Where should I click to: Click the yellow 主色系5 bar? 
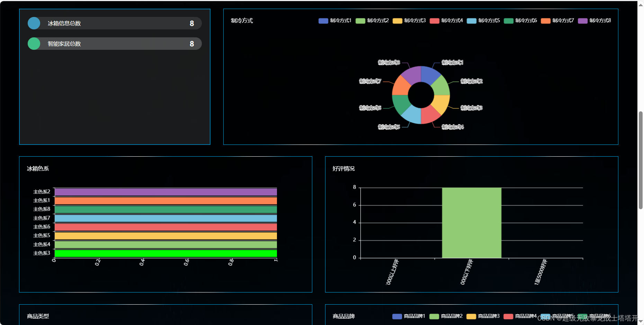coord(166,236)
